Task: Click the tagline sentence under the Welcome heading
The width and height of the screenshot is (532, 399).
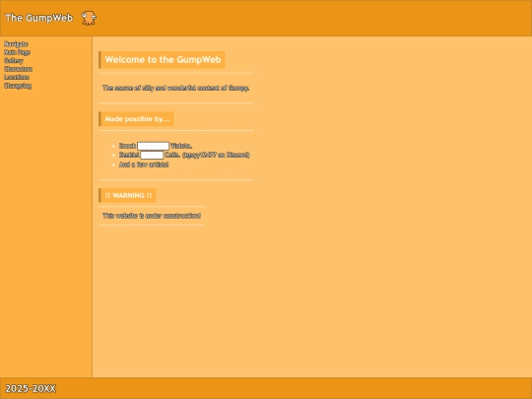Action: click(175, 88)
